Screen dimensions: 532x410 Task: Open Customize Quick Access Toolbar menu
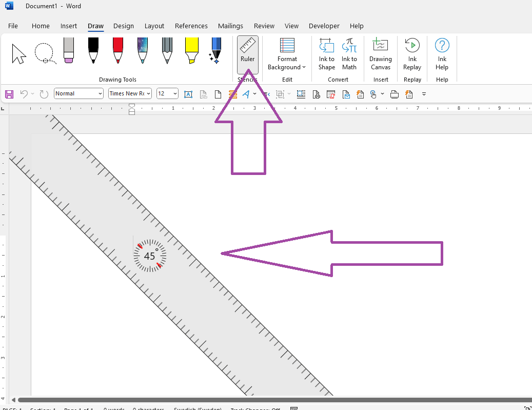[424, 94]
